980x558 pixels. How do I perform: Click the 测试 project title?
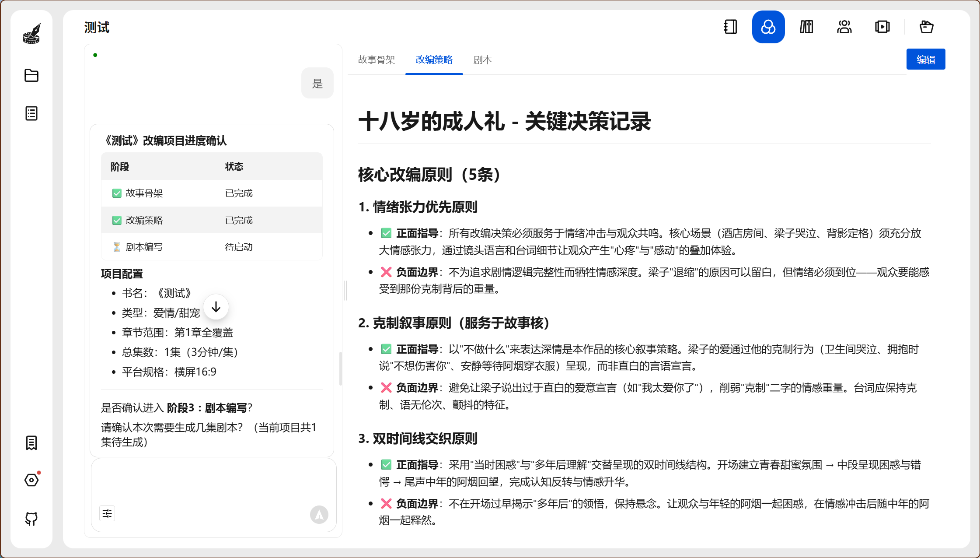(97, 28)
